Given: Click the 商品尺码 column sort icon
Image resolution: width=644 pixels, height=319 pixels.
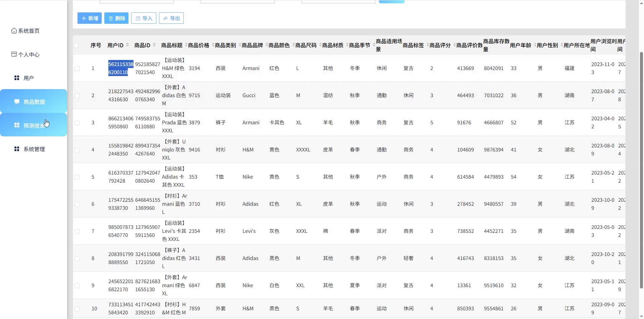Looking at the screenshot, I should (x=320, y=45).
